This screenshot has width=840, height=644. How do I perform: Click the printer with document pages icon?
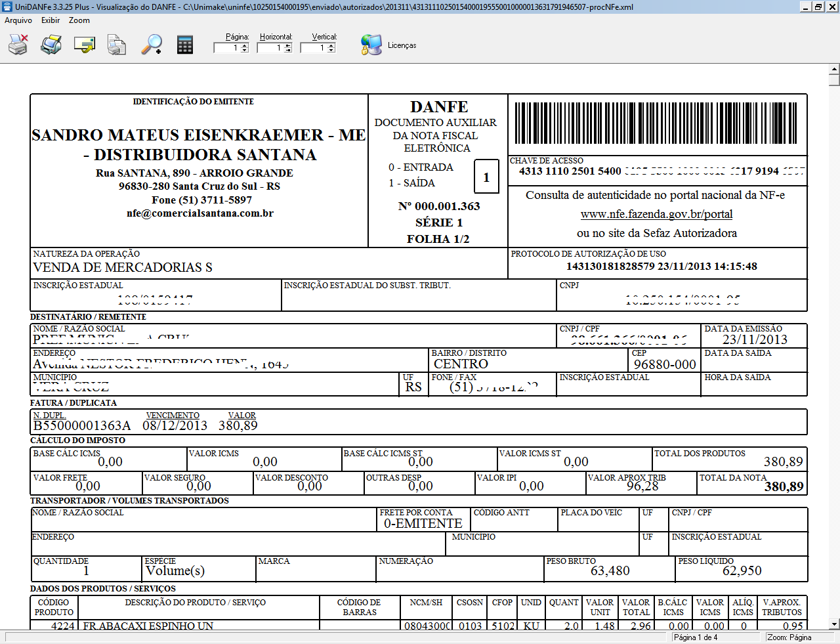pos(117,45)
